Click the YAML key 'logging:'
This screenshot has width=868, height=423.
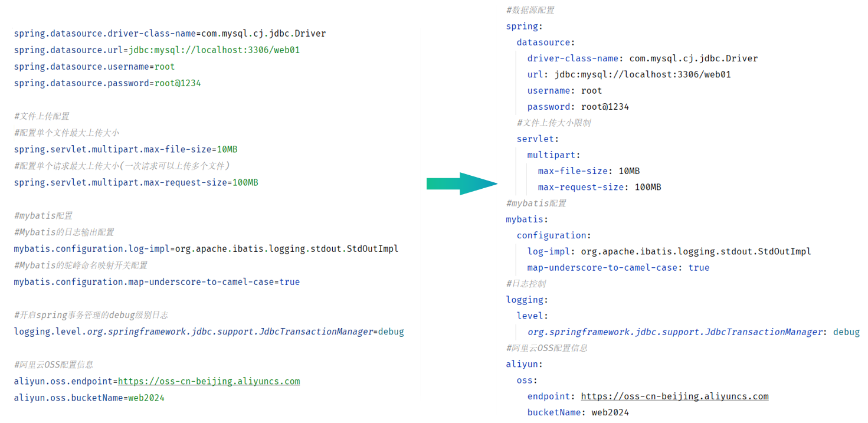(x=528, y=300)
